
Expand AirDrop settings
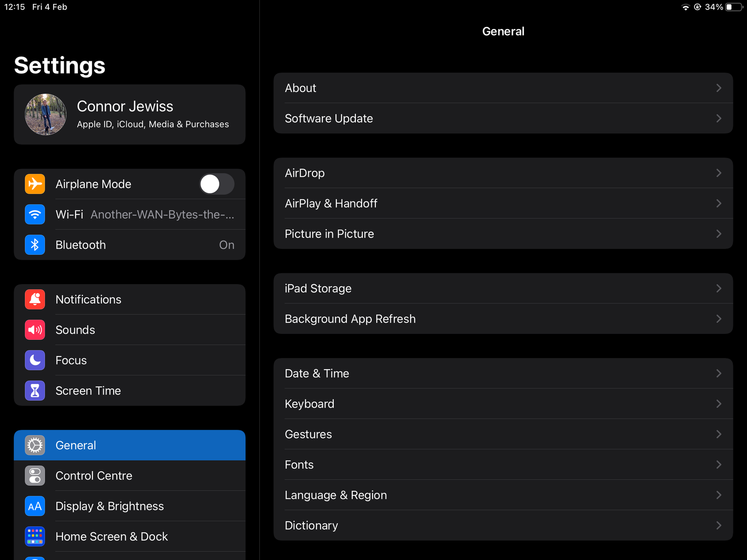tap(718, 173)
